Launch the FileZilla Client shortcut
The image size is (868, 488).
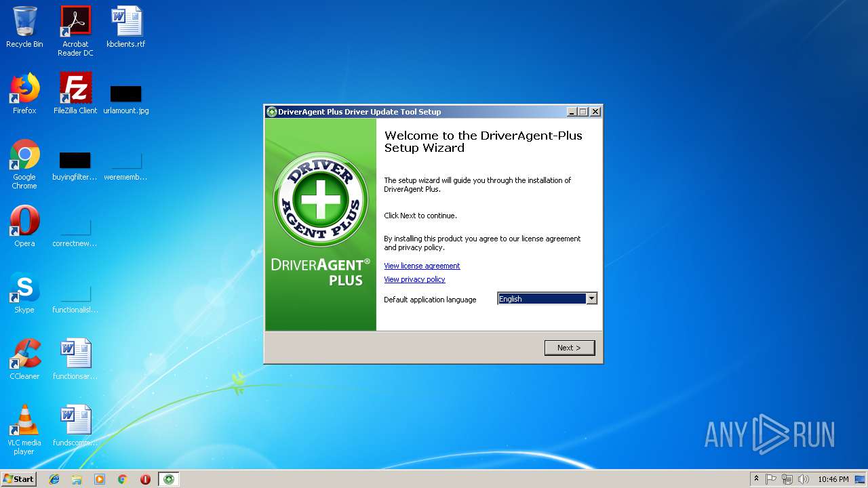point(75,94)
